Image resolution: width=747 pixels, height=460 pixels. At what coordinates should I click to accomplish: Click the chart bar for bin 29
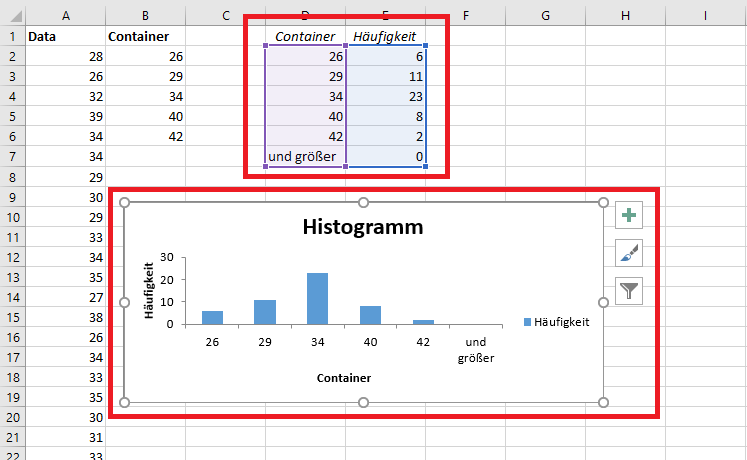265,312
